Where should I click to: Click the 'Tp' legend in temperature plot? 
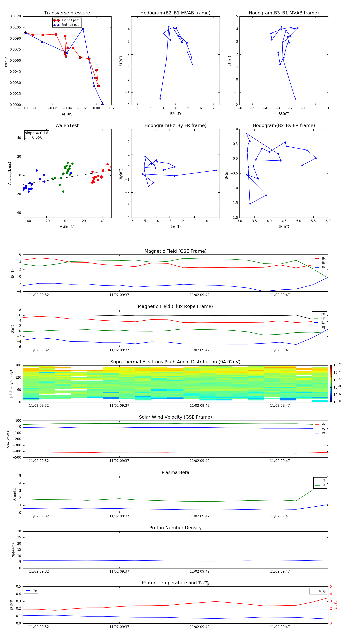[31, 591]
